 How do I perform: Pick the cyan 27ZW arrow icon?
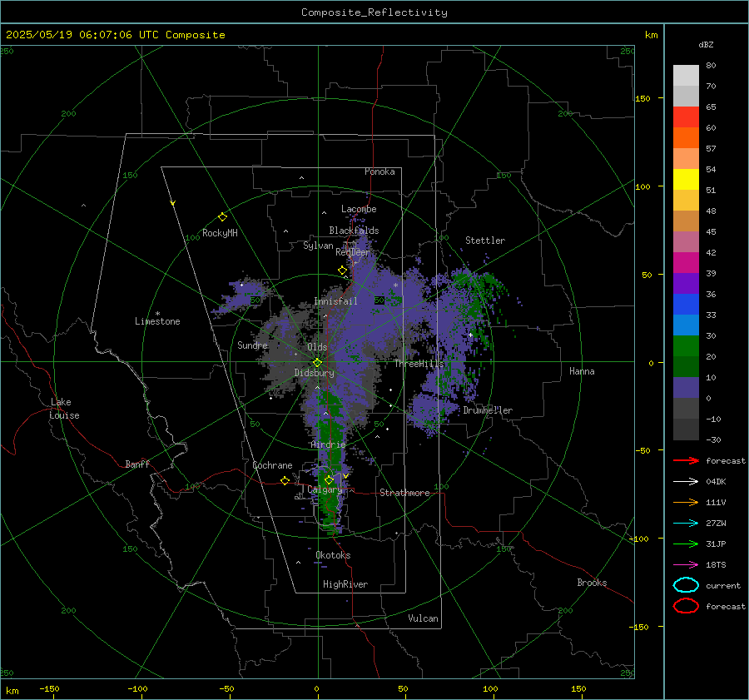point(686,524)
